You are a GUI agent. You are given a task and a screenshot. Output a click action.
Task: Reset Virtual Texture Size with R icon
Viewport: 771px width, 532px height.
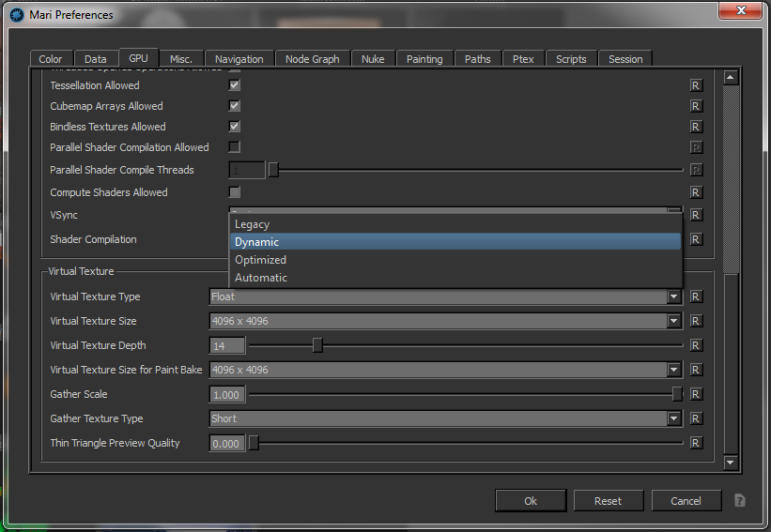695,321
